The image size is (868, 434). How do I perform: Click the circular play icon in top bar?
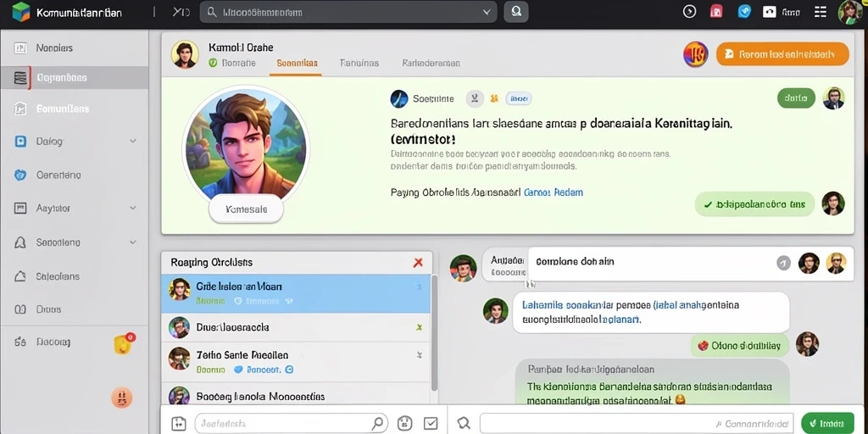click(689, 12)
